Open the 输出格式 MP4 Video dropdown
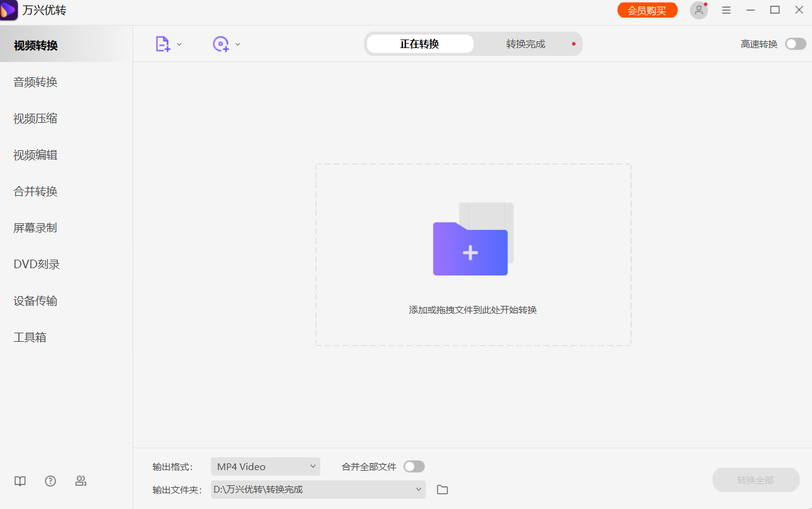Viewport: 812px width, 509px height. [x=266, y=466]
